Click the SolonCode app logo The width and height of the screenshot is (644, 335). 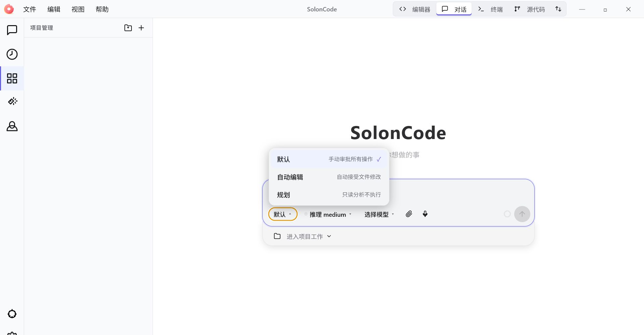pyautogui.click(x=9, y=9)
